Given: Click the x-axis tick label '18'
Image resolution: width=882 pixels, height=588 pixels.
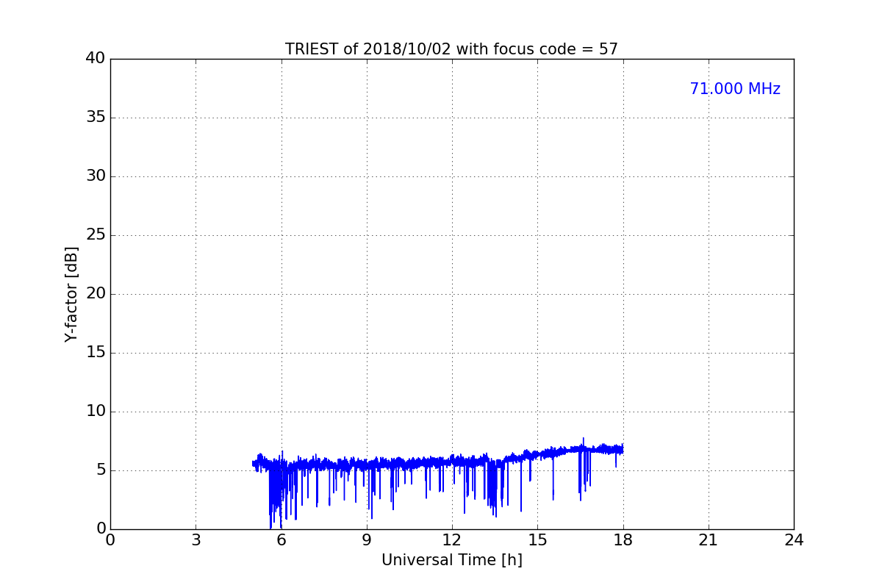Looking at the screenshot, I should point(623,540).
